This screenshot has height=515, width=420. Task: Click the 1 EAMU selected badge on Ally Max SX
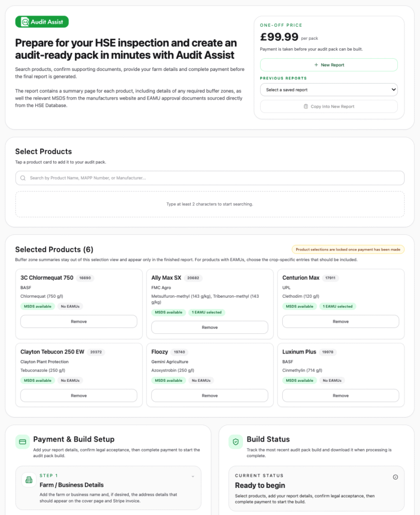[206, 312]
